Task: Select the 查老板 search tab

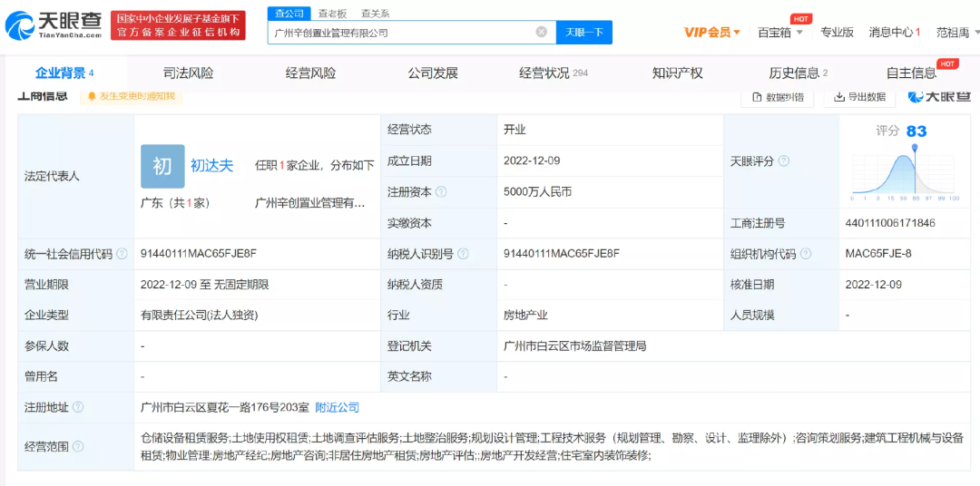Action: 332,13
